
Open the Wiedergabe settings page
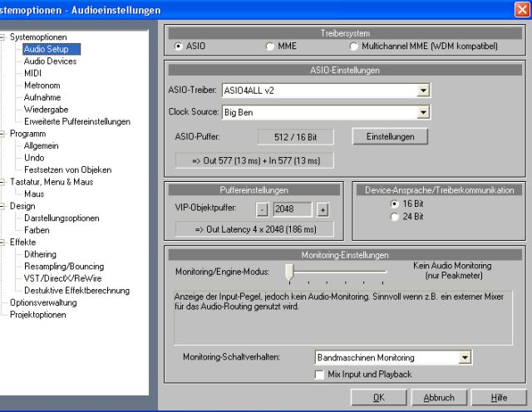[47, 110]
